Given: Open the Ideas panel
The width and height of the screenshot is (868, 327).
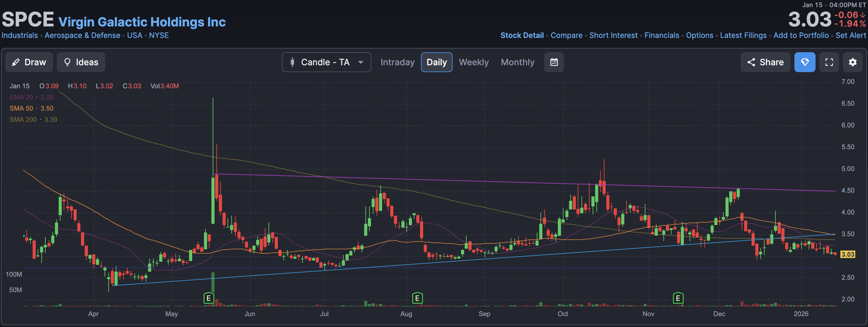Looking at the screenshot, I should pyautogui.click(x=81, y=62).
